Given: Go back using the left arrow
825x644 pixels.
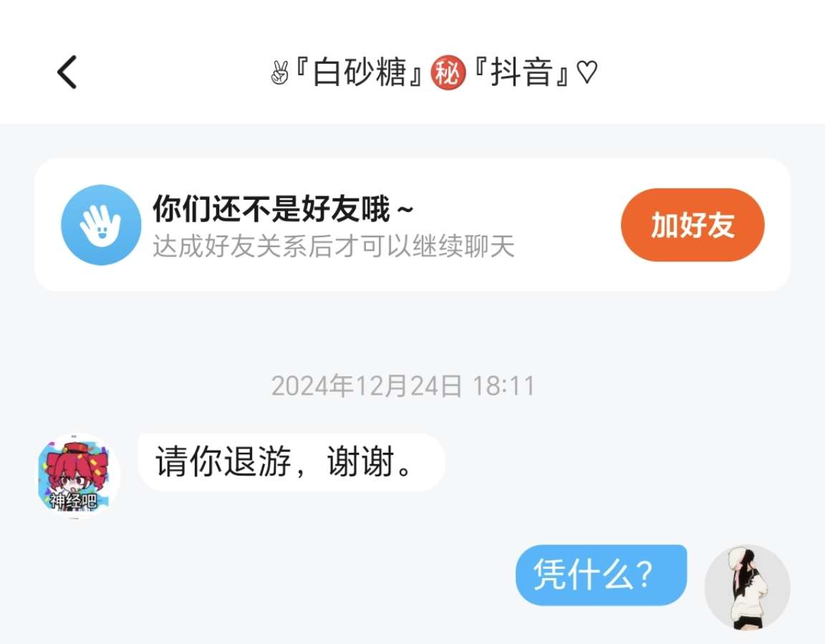Looking at the screenshot, I should click(67, 72).
